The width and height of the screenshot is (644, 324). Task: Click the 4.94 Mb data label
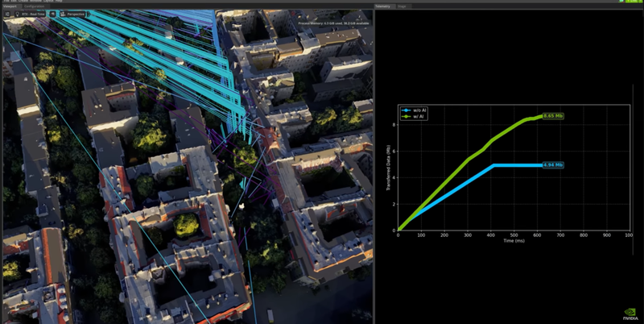click(552, 165)
